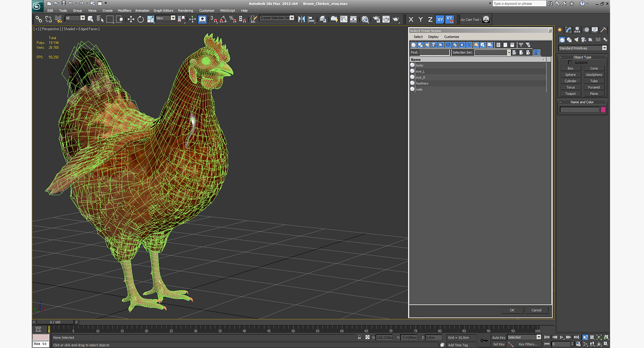Click the GeoSphere primitive button
This screenshot has height=348, width=644.
click(x=594, y=75)
